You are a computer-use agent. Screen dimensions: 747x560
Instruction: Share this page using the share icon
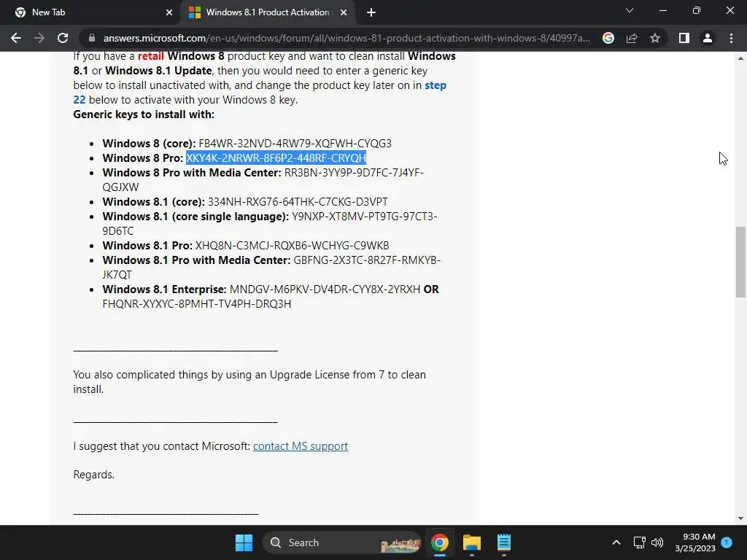632,38
